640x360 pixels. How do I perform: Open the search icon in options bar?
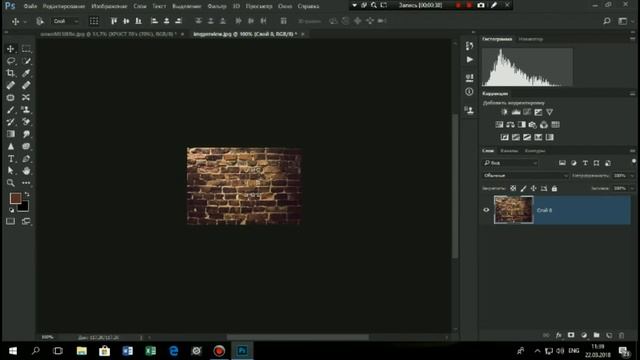pos(607,21)
